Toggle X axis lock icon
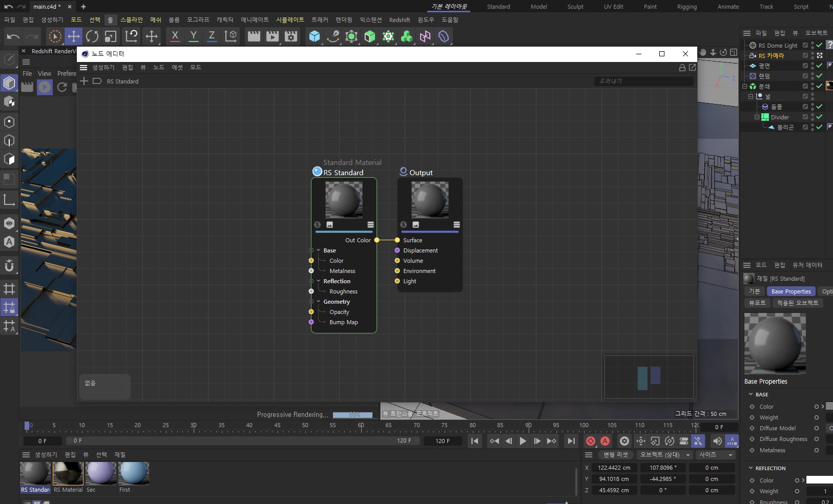Viewport: 833px width, 504px height. [175, 36]
